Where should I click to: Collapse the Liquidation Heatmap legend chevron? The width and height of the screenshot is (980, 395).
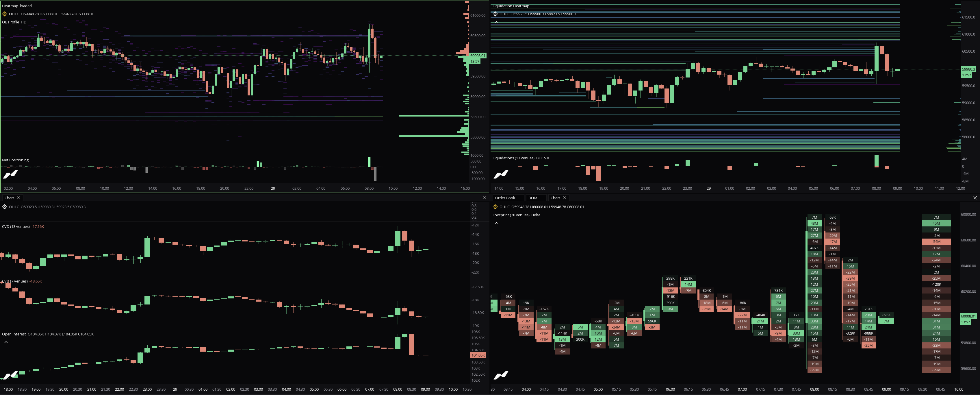coord(496,22)
